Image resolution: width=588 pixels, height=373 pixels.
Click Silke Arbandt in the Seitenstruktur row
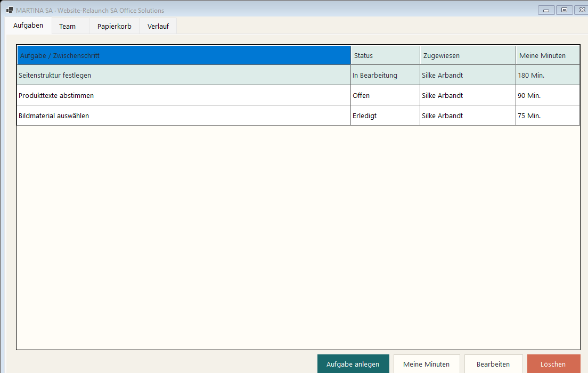coord(468,75)
